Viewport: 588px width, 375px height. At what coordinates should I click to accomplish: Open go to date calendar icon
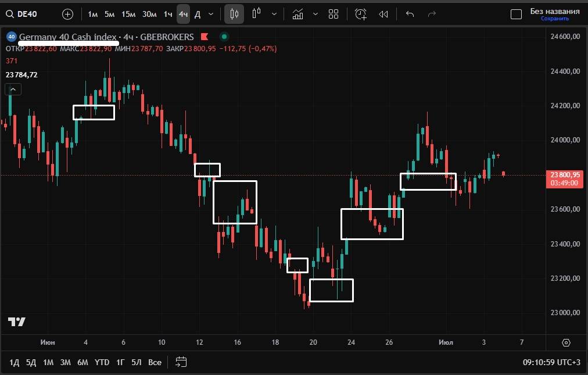pos(181,362)
